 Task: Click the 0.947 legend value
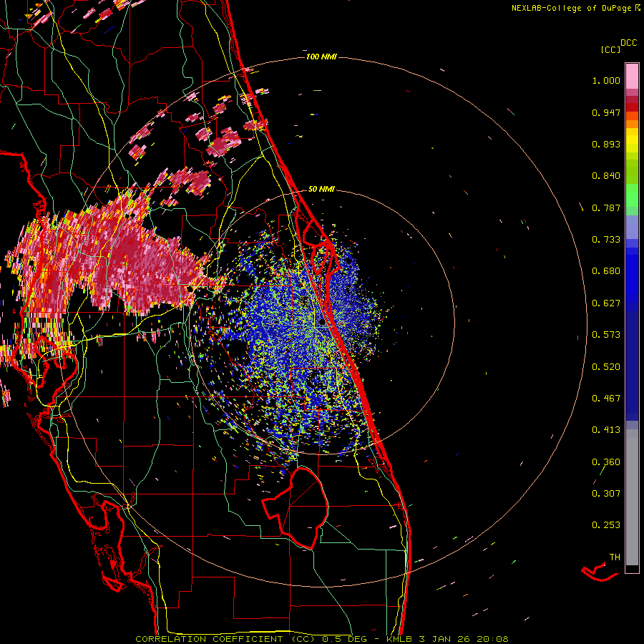tap(606, 112)
